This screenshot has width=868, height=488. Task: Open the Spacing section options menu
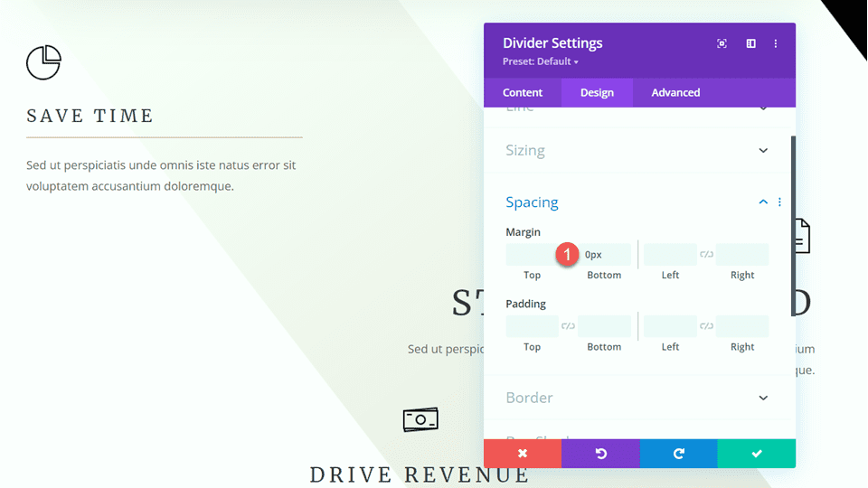click(x=779, y=202)
